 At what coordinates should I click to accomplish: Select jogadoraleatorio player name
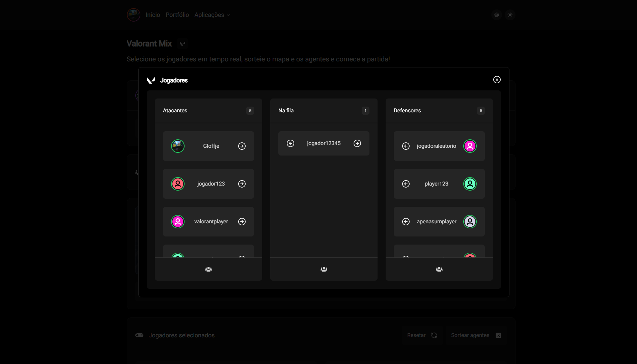(437, 146)
